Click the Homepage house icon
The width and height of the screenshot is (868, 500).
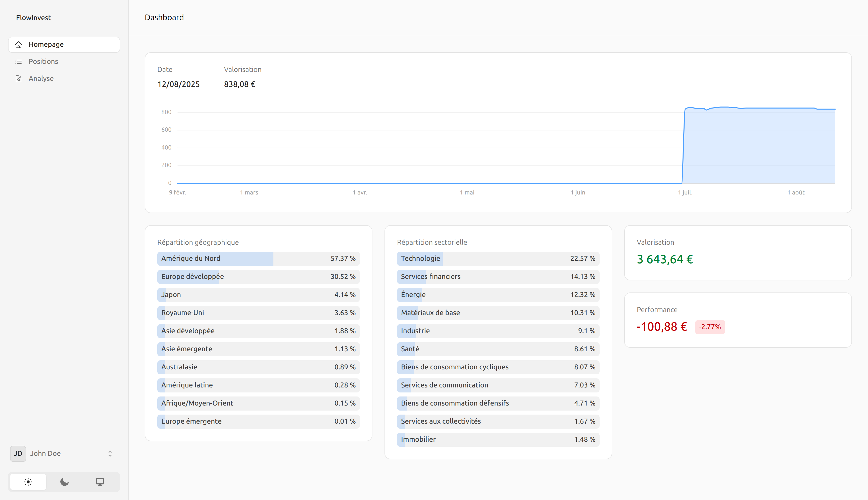19,45
